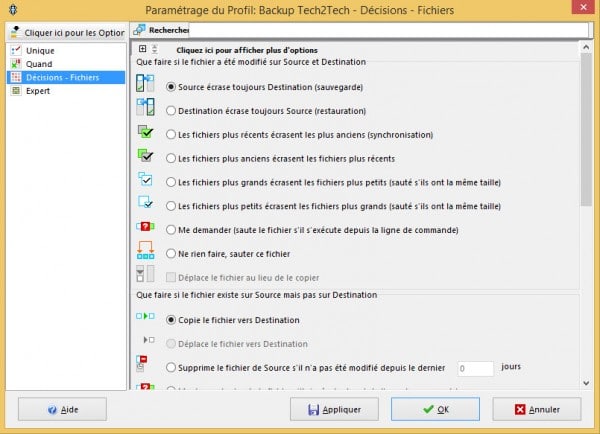Image resolution: width=600 pixels, height=434 pixels.
Task: Open the Quand section in sidebar
Action: click(40, 63)
